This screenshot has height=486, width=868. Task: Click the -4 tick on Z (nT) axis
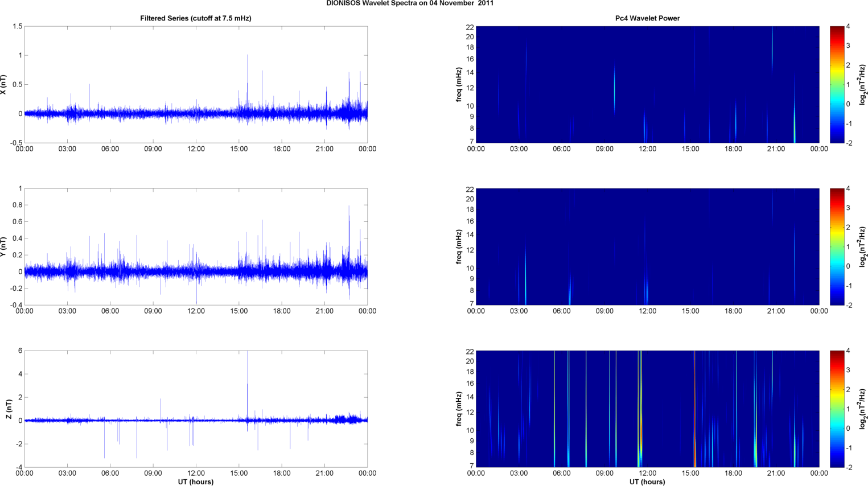tap(19, 467)
